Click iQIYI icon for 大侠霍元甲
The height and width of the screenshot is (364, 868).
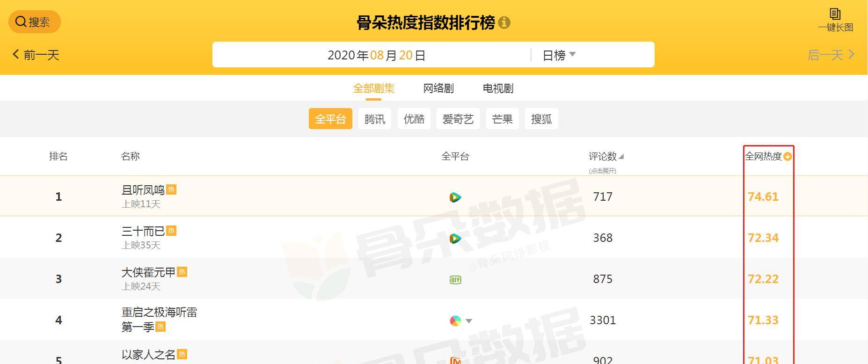point(455,280)
